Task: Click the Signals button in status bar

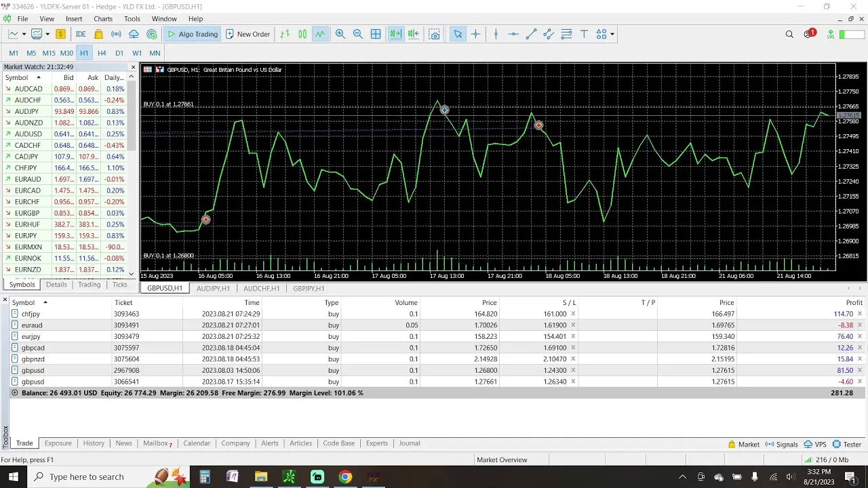Action: (782, 445)
